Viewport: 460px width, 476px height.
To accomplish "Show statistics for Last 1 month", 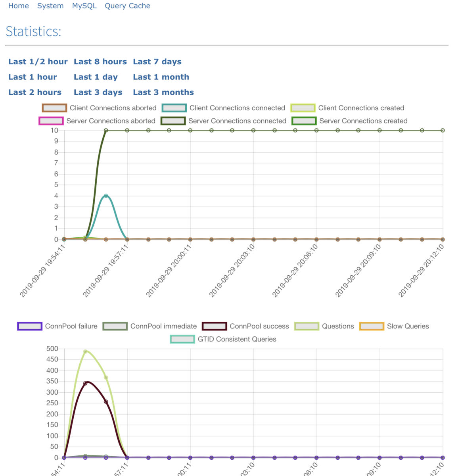I will tap(161, 77).
